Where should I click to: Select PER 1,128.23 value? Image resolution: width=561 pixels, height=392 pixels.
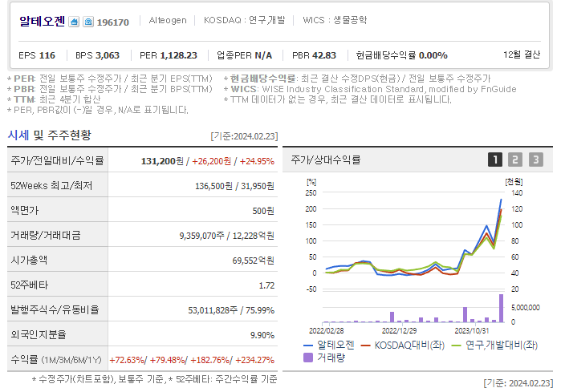pyautogui.click(x=169, y=55)
